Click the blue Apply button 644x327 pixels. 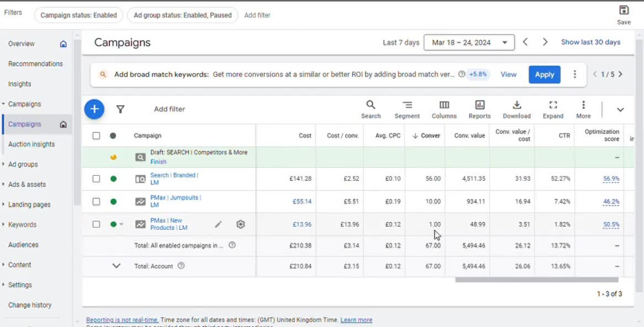click(545, 75)
